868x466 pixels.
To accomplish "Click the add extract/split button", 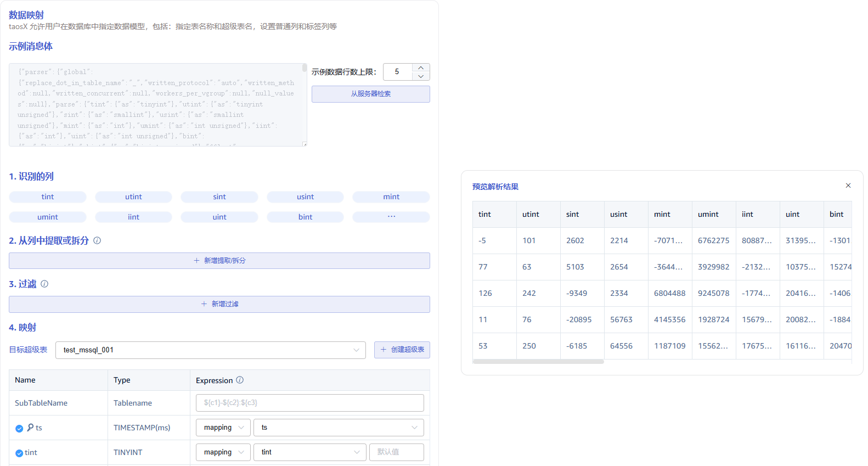I will click(219, 261).
